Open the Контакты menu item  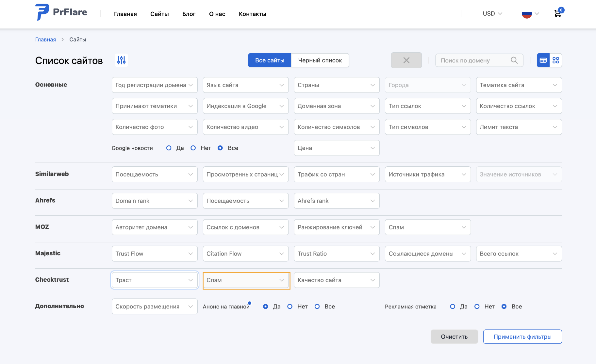(253, 14)
